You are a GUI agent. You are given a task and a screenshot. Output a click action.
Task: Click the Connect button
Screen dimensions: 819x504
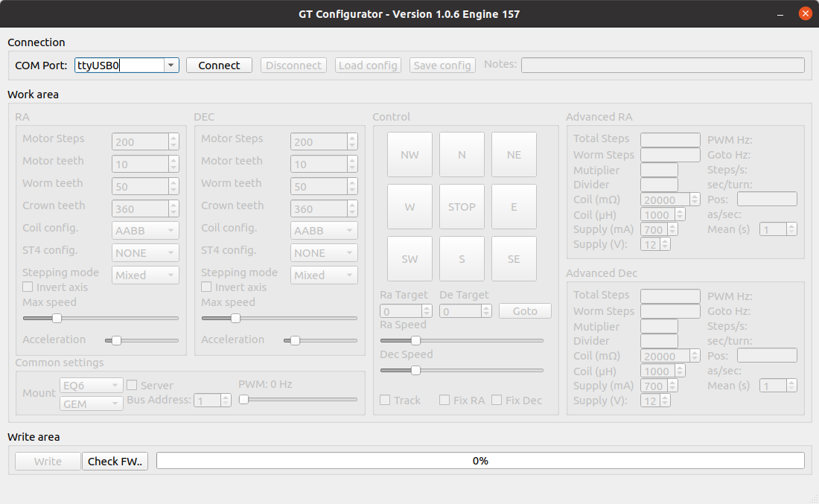(x=219, y=66)
